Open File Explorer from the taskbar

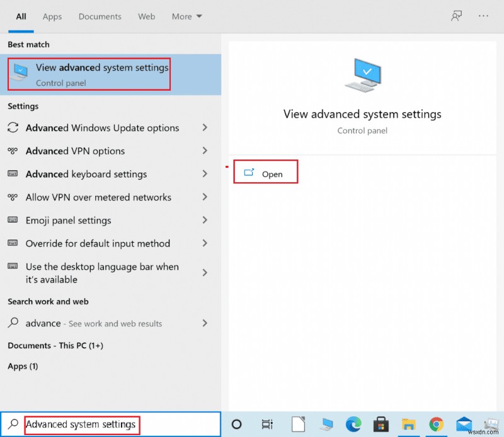click(x=409, y=424)
